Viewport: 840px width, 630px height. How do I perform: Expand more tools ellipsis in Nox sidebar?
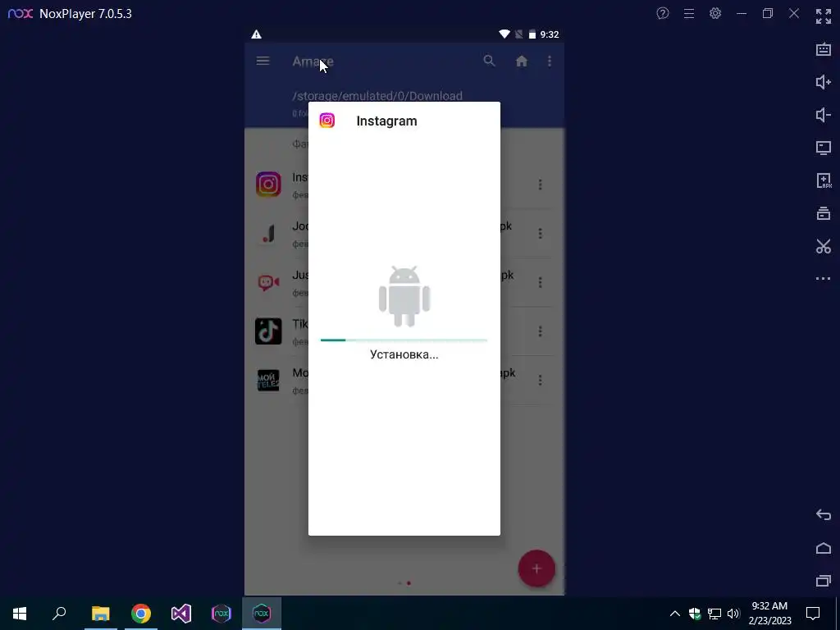click(824, 279)
